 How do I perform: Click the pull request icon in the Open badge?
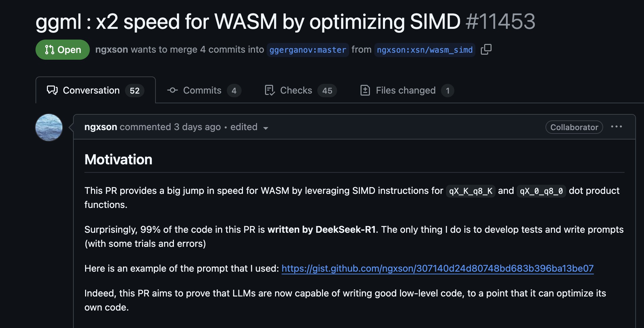pyautogui.click(x=50, y=50)
